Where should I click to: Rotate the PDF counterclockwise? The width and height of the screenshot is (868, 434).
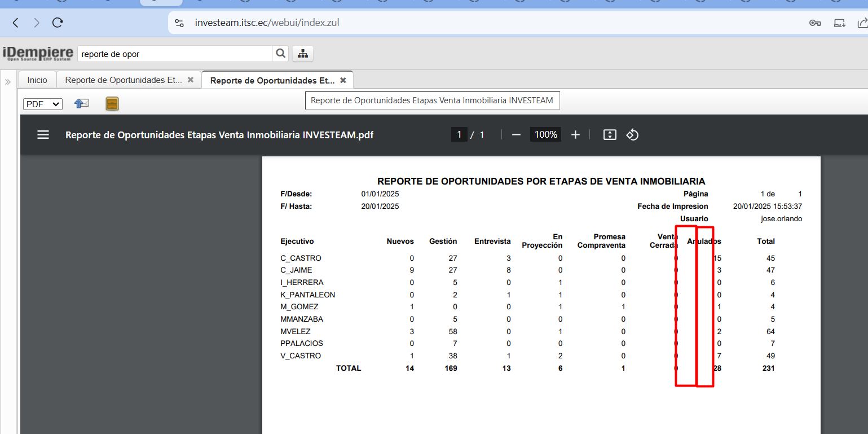632,135
